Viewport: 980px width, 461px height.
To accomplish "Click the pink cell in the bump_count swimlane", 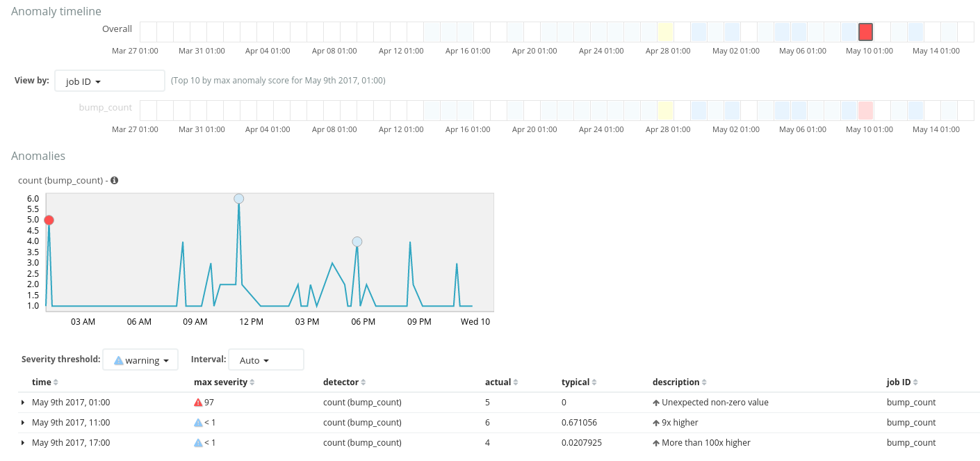I will tap(865, 110).
